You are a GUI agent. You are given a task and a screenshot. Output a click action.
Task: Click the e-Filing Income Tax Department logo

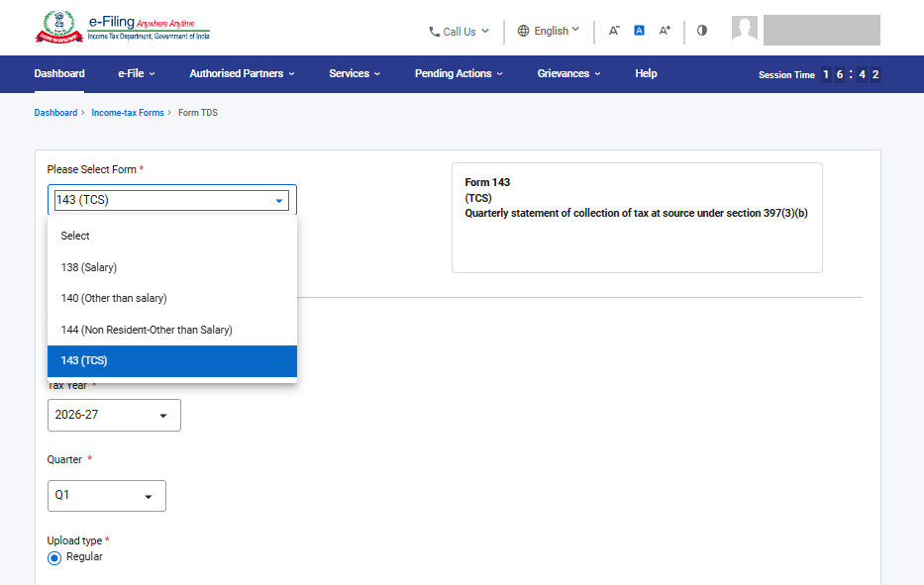[x=123, y=27]
